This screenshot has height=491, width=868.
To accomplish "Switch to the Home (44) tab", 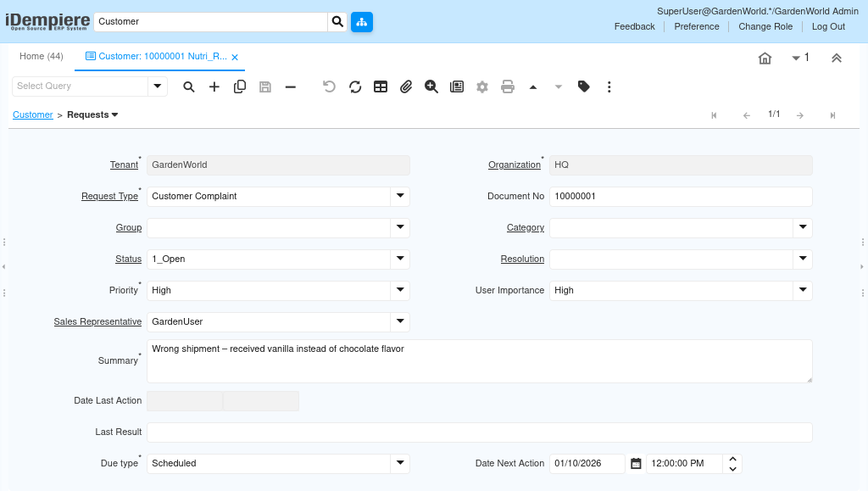I will pyautogui.click(x=42, y=57).
